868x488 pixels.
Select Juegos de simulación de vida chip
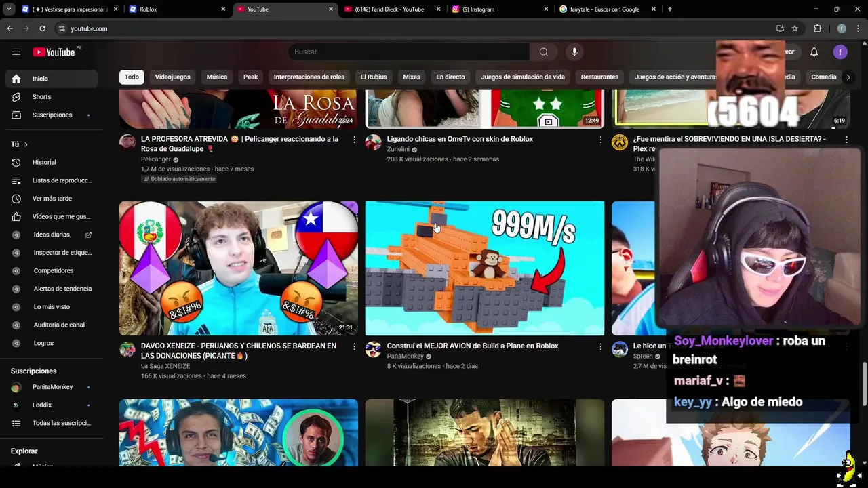pos(523,77)
